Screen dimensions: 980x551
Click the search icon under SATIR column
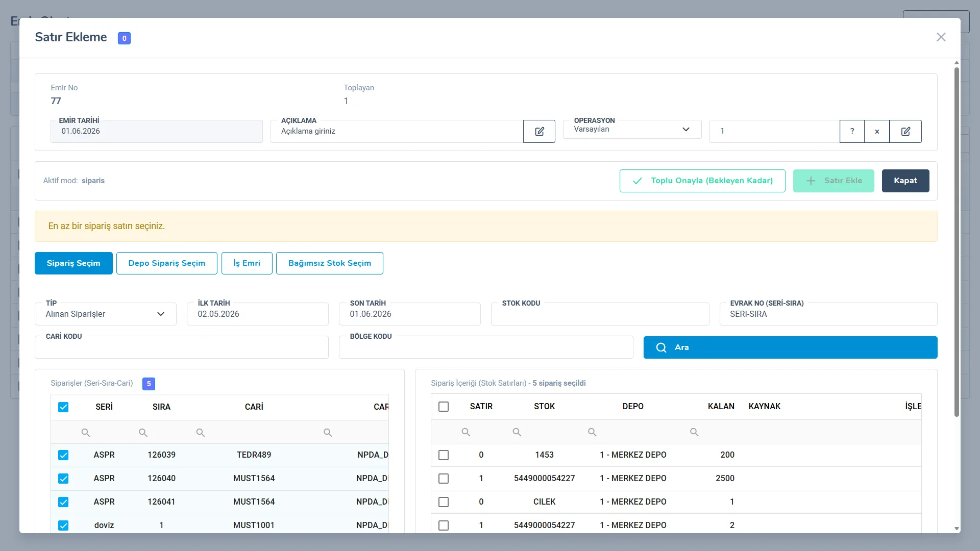click(x=466, y=432)
